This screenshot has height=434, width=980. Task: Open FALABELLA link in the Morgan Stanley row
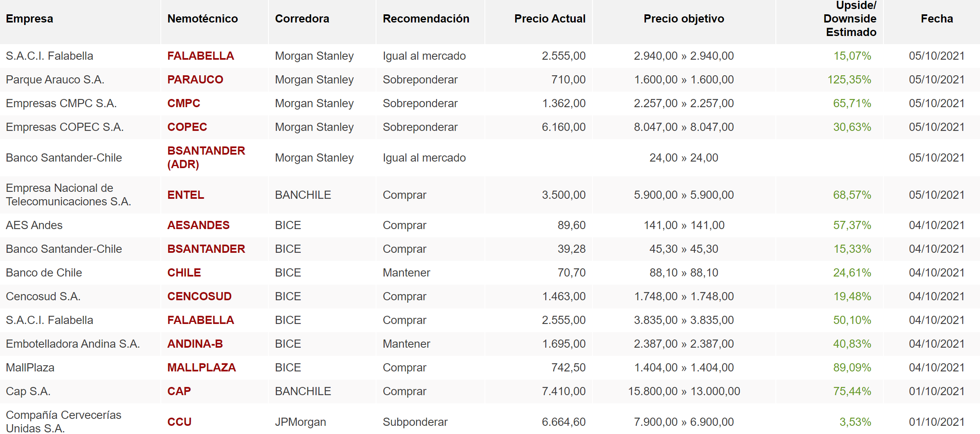click(x=201, y=56)
